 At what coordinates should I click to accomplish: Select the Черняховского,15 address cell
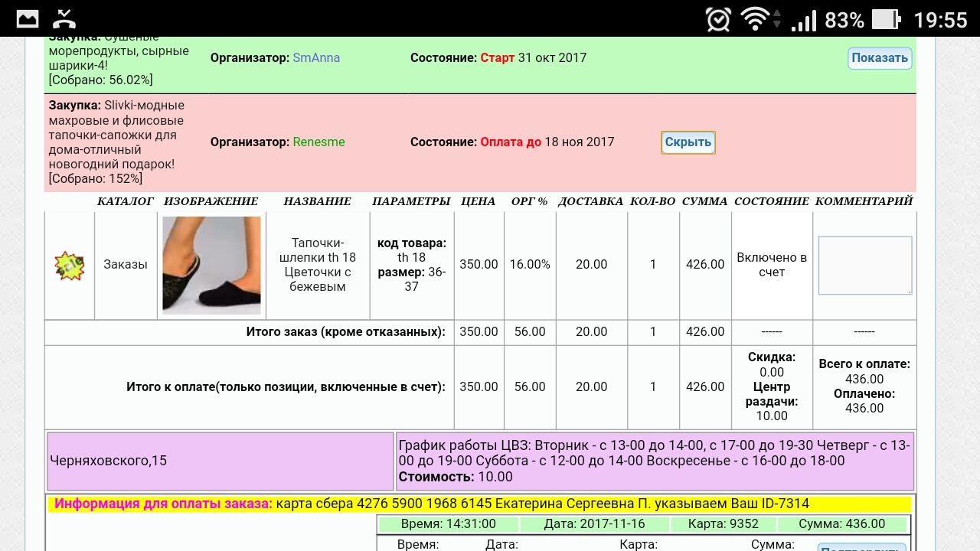click(220, 461)
